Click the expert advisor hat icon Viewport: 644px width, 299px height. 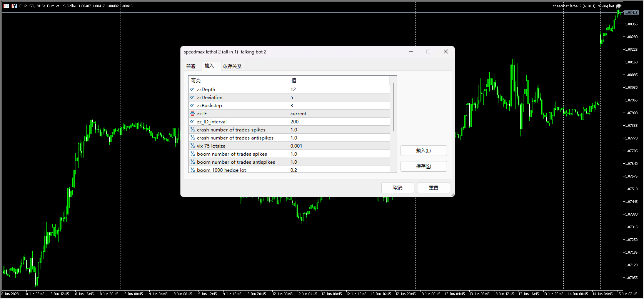click(618, 6)
